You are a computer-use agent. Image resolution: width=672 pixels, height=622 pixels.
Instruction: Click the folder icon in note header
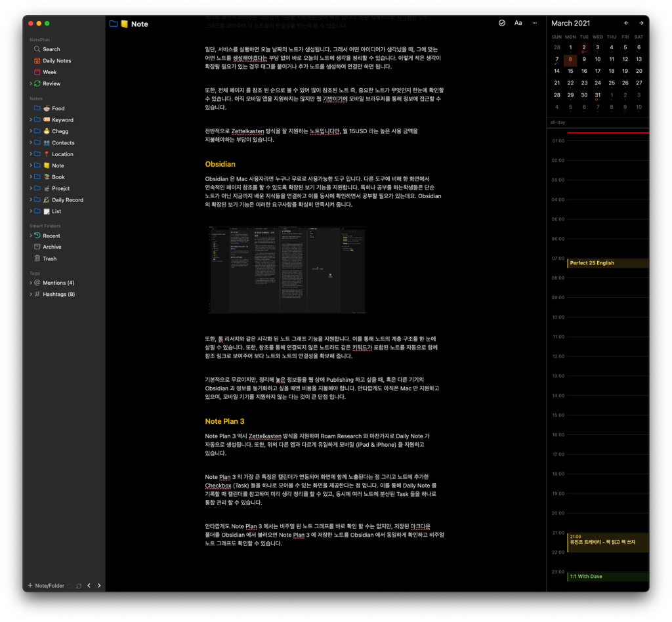pyautogui.click(x=114, y=24)
